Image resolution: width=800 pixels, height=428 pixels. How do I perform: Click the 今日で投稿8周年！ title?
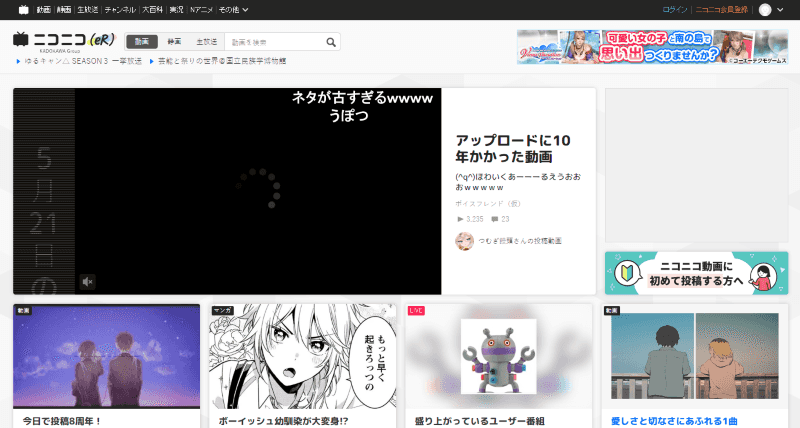[62, 421]
